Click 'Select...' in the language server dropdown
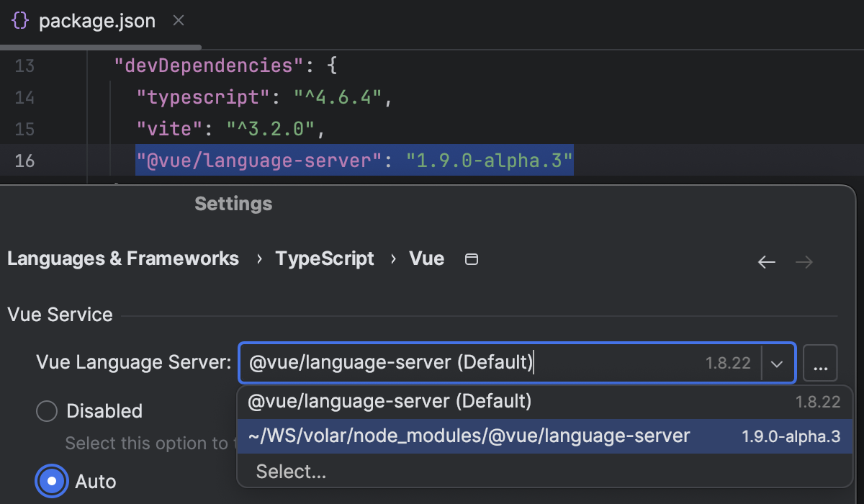This screenshot has width=864, height=504. coord(291,471)
